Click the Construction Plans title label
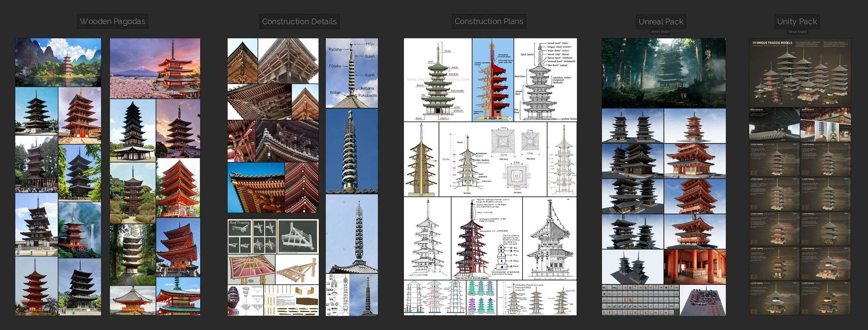Image resolution: width=868 pixels, height=330 pixels. pyautogui.click(x=489, y=22)
